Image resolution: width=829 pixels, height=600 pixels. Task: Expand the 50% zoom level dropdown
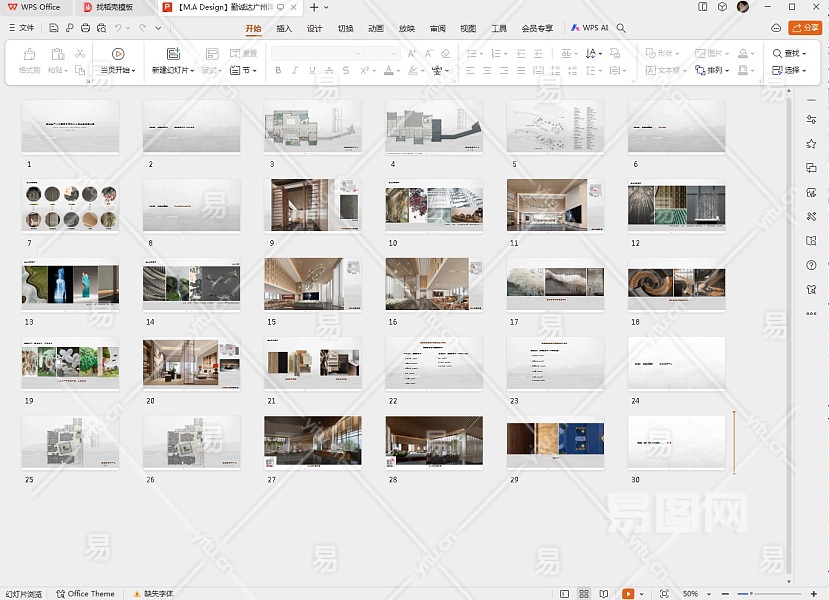[696, 594]
